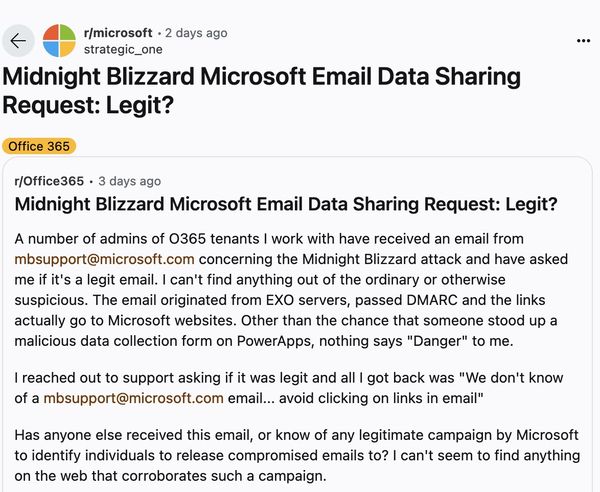Click the '3 days ago' crosspost timestamp
The image size is (600, 492).
(x=130, y=181)
